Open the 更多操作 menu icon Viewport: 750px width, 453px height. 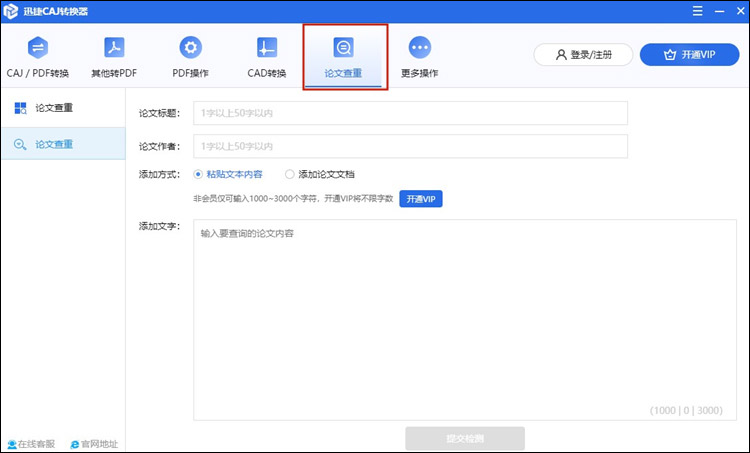(419, 47)
